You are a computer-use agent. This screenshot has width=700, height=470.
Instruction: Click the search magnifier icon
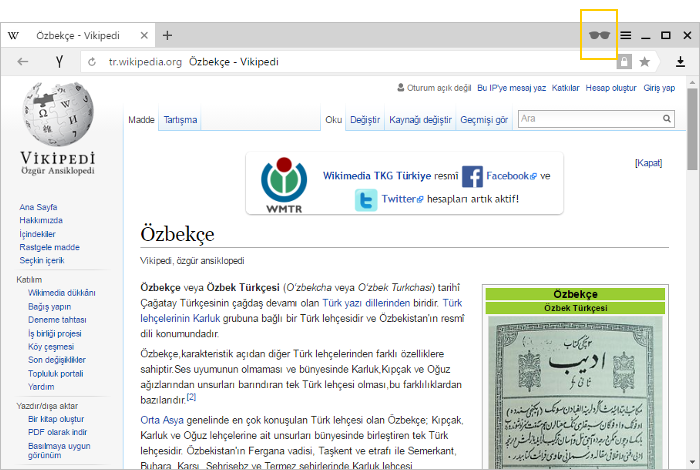coord(667,119)
